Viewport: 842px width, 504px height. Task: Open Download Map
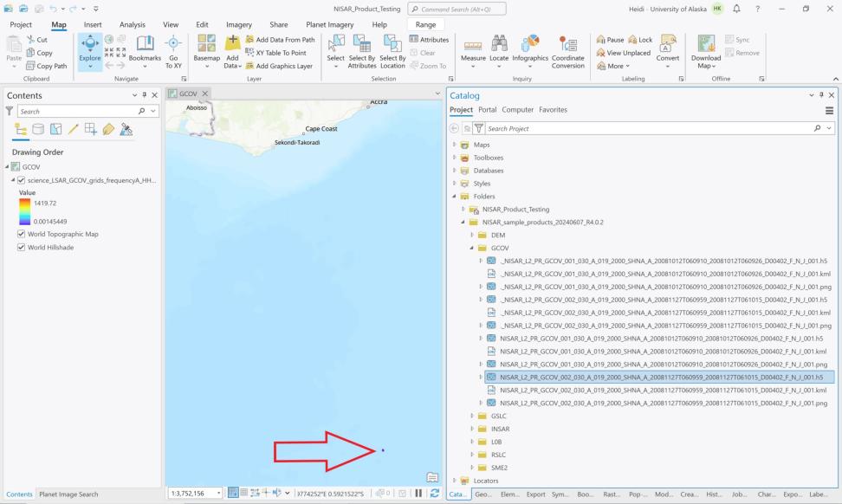point(706,52)
